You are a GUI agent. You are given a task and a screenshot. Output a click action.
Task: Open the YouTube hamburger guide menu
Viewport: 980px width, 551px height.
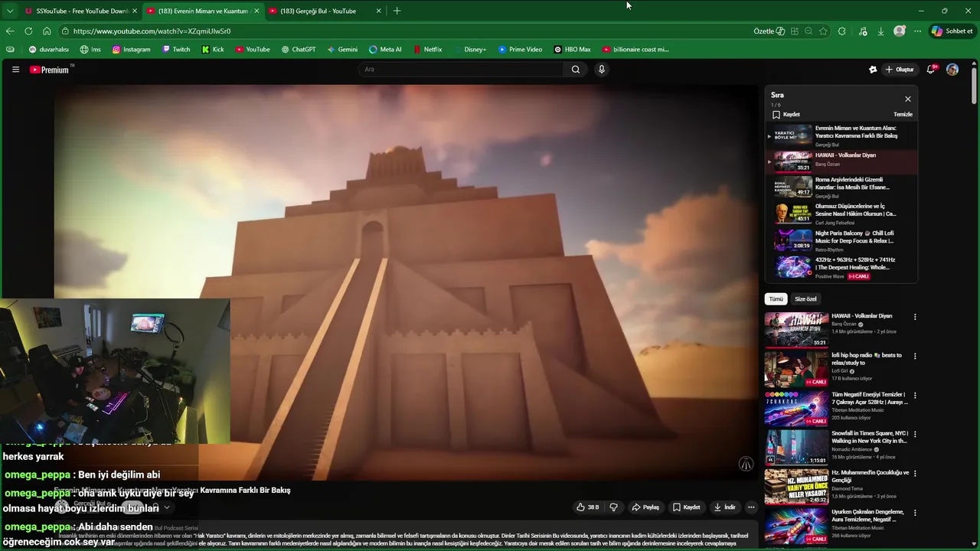tap(15, 70)
